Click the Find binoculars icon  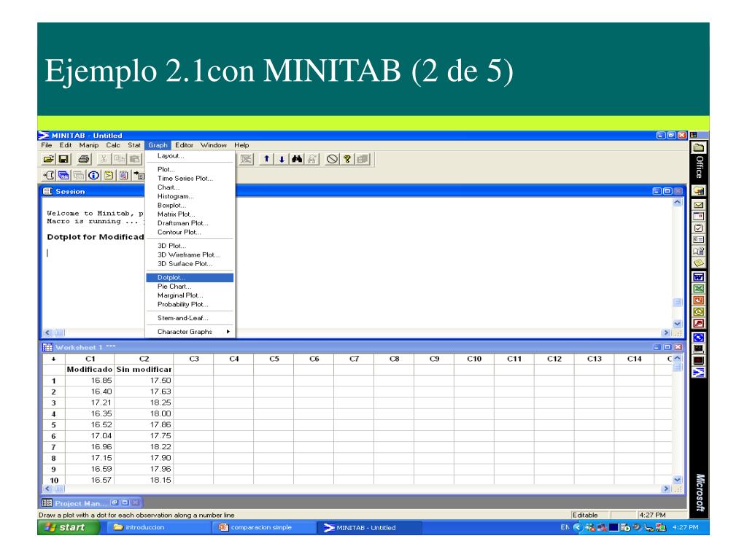click(297, 159)
